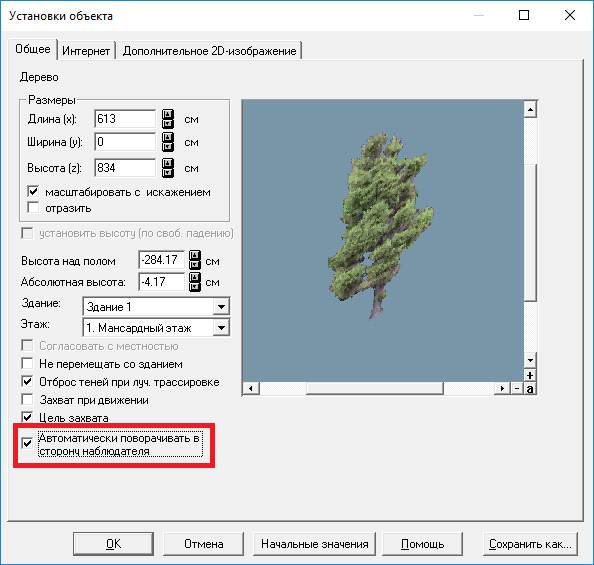
Task: Open calculator icon beside Абсолютная высота
Action: (195, 282)
